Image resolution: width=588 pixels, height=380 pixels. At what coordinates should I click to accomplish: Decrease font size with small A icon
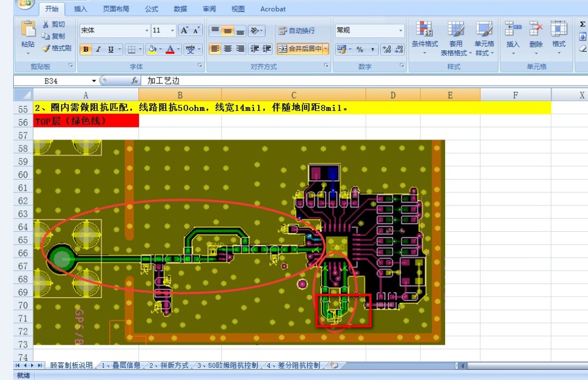click(x=196, y=30)
